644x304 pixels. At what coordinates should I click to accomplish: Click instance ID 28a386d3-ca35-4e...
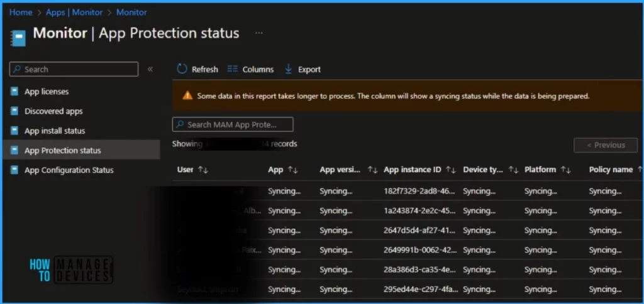(419, 269)
